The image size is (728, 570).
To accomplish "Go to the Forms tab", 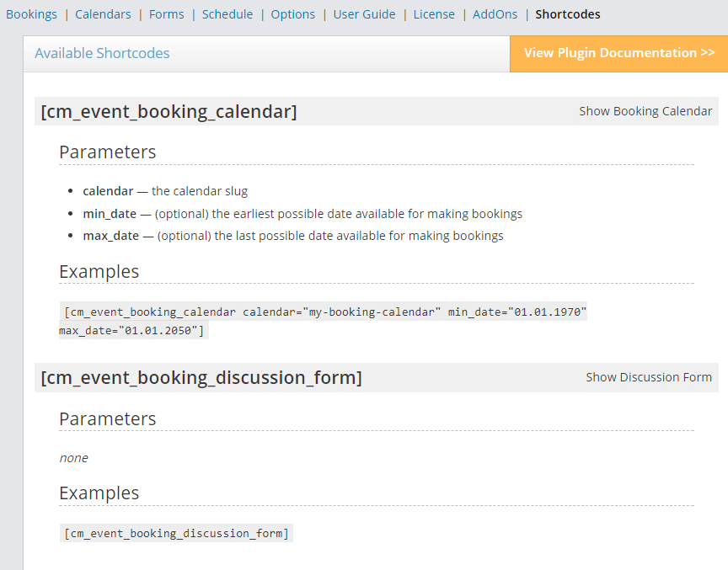I will [x=165, y=14].
